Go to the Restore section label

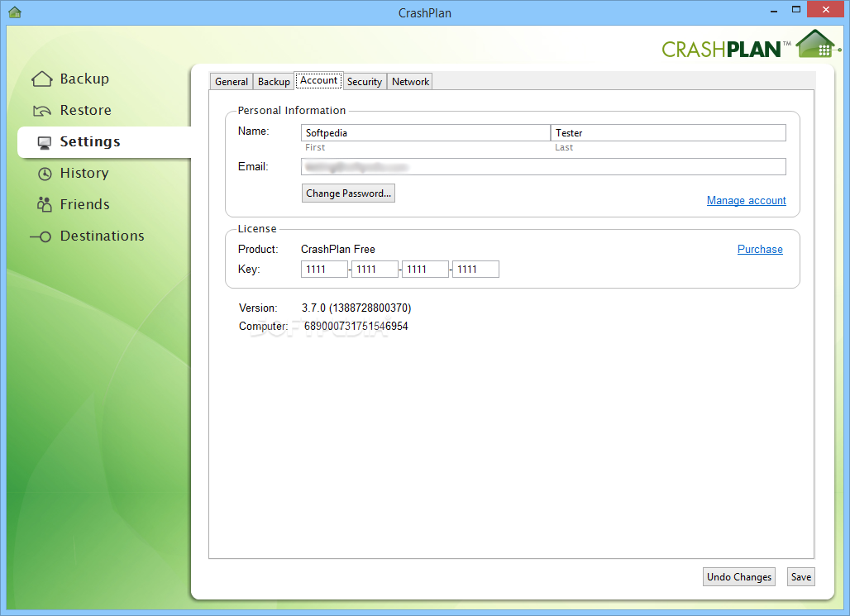pyautogui.click(x=86, y=110)
